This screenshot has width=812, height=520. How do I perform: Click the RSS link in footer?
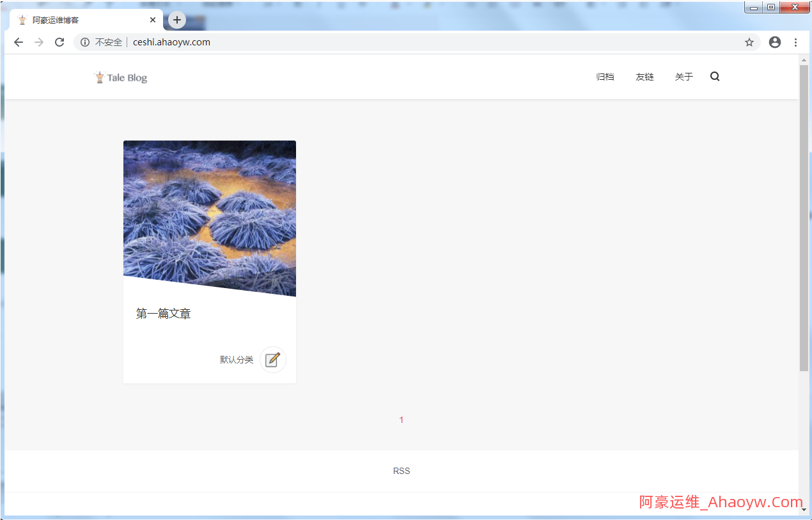tap(402, 471)
